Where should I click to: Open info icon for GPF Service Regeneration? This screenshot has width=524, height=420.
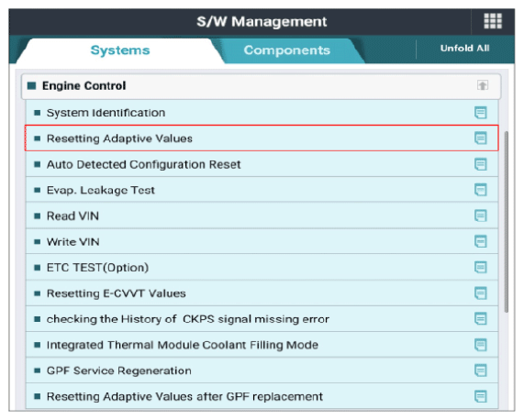click(x=481, y=370)
